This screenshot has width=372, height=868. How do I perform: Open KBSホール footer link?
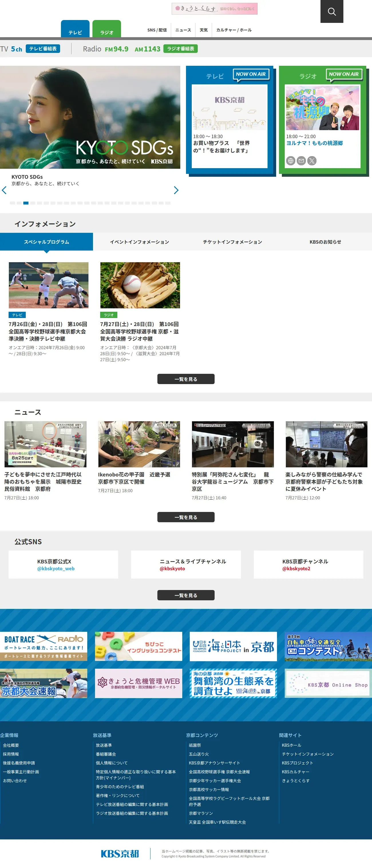pyautogui.click(x=291, y=745)
